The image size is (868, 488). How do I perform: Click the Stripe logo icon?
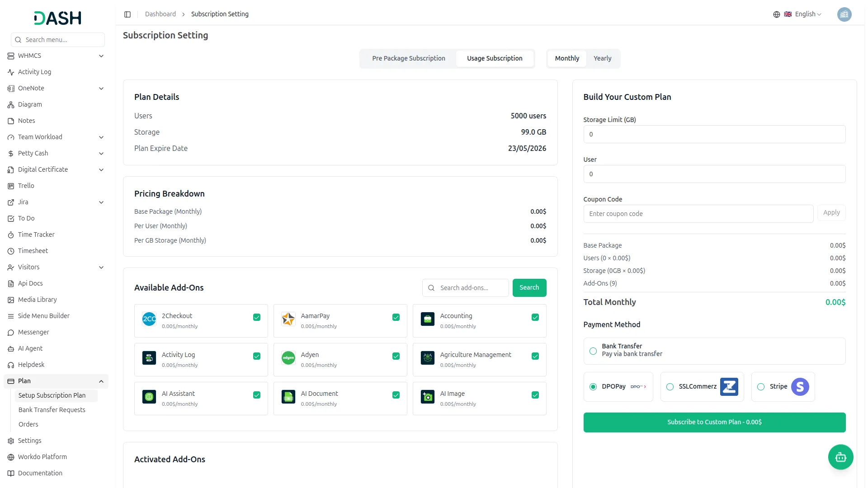coord(800,387)
